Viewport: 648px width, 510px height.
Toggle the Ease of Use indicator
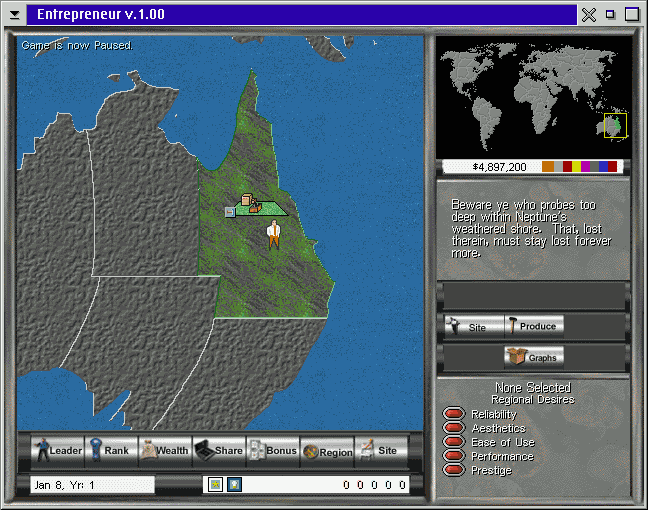454,441
